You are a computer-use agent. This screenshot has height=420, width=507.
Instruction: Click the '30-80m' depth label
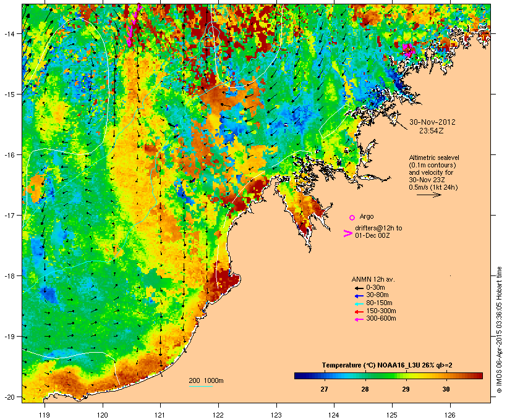tap(377, 295)
